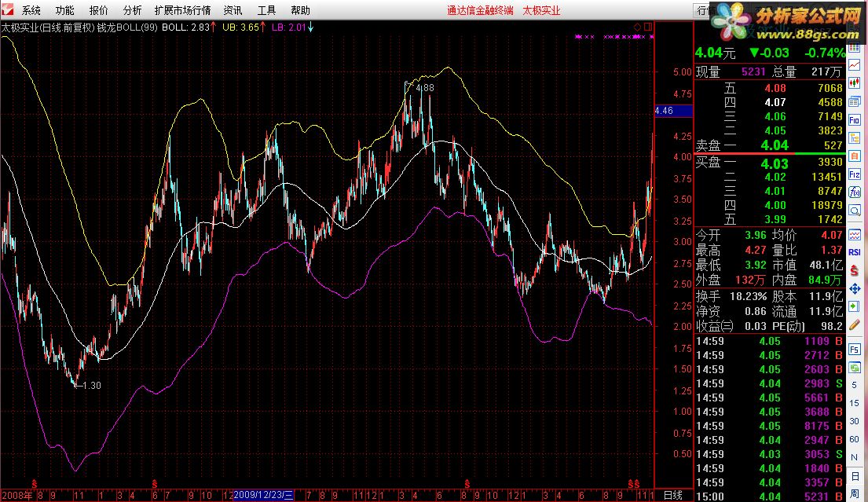The image size is (868, 502).
Task: Select the pencil drawing tool icon
Action: (x=854, y=325)
